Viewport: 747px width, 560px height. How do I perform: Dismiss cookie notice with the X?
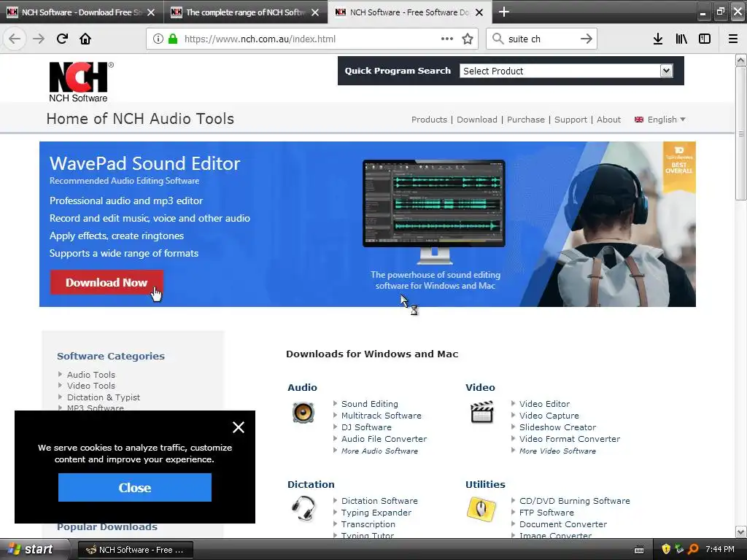click(239, 427)
